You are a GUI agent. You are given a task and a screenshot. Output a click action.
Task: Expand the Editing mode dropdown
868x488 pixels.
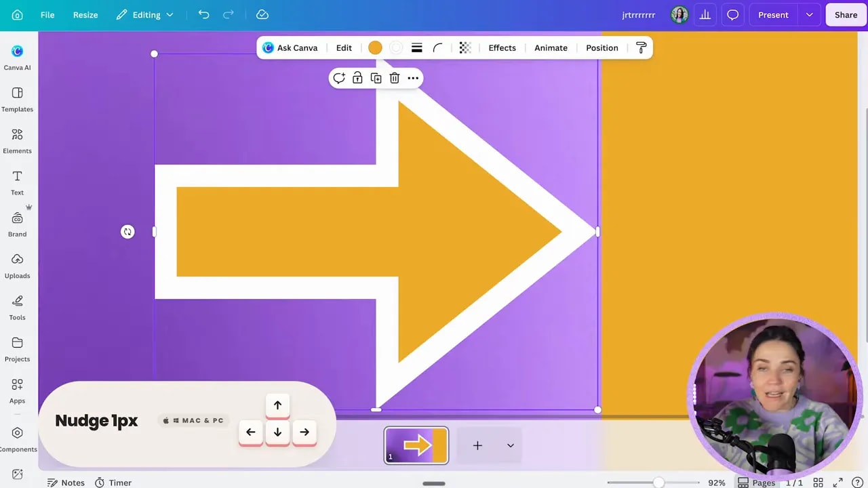(144, 15)
